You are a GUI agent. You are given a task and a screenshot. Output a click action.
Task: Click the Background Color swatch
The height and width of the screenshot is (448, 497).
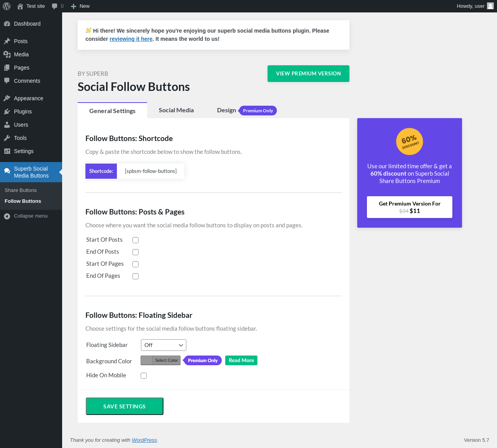147,360
